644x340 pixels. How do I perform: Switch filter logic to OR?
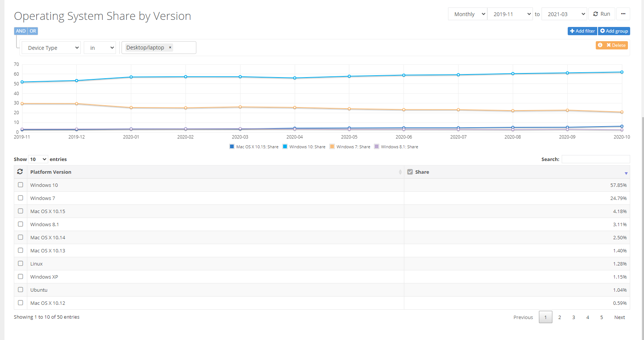tap(33, 31)
